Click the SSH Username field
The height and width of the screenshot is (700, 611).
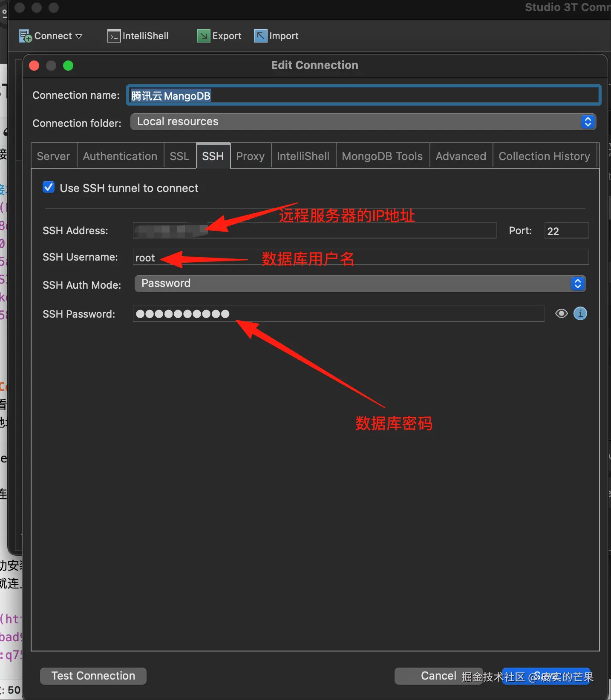tap(361, 257)
